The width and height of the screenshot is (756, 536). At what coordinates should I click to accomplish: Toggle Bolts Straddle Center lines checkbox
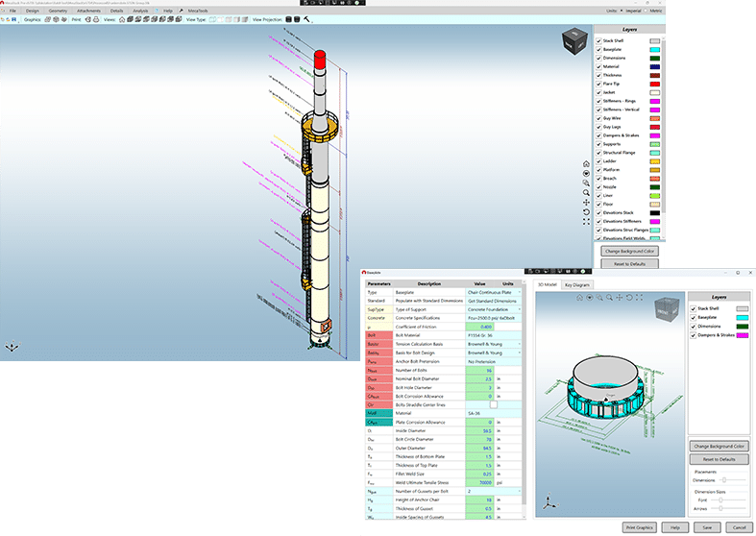(493, 405)
